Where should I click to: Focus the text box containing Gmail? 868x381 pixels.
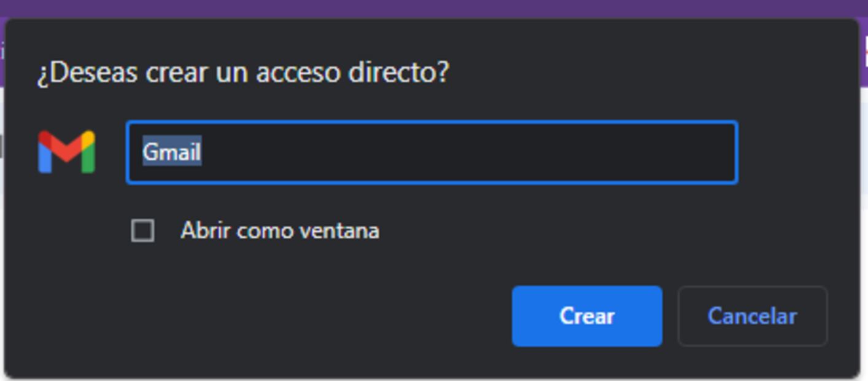(431, 152)
